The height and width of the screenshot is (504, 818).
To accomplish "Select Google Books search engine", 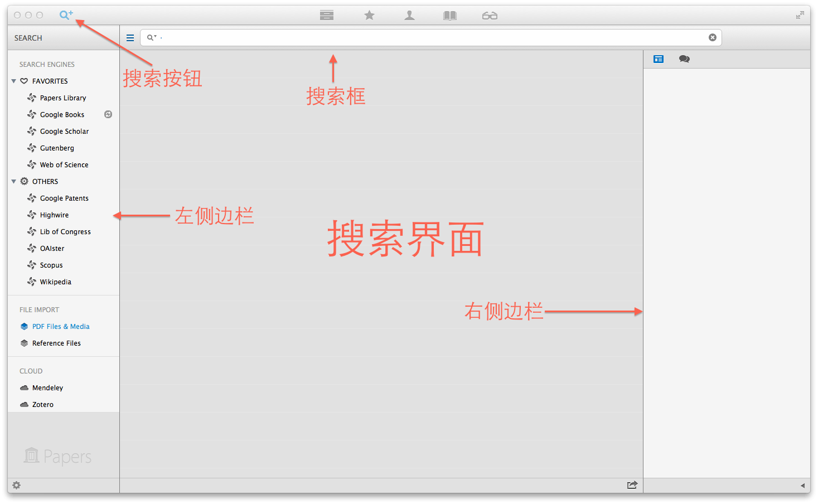I will click(62, 115).
